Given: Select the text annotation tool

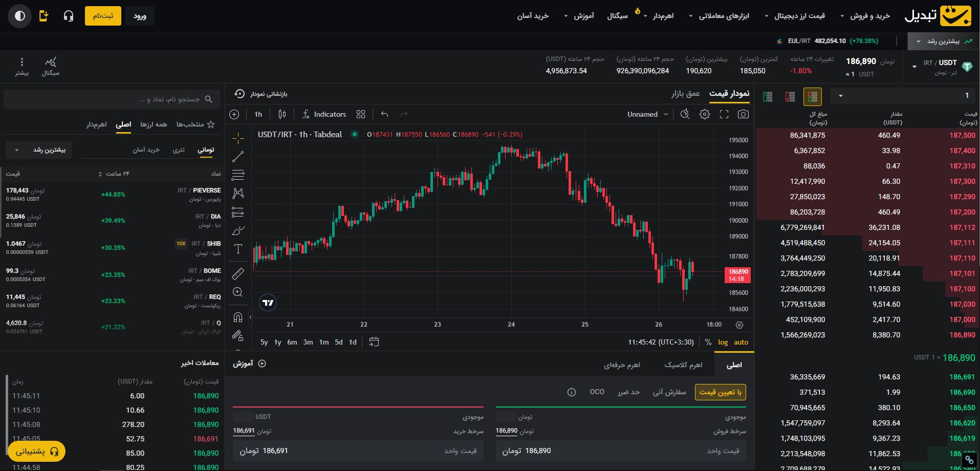Looking at the screenshot, I should pyautogui.click(x=238, y=249).
